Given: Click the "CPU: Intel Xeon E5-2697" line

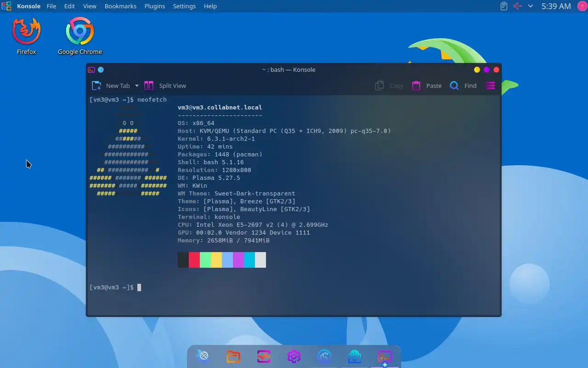Looking at the screenshot, I should 253,225.
